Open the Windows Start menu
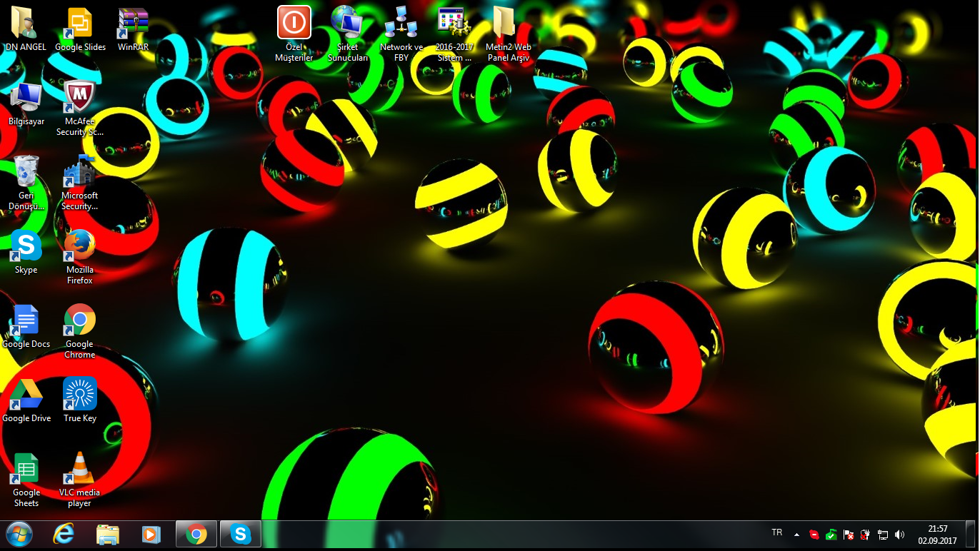The width and height of the screenshot is (980, 551). pos(19,534)
